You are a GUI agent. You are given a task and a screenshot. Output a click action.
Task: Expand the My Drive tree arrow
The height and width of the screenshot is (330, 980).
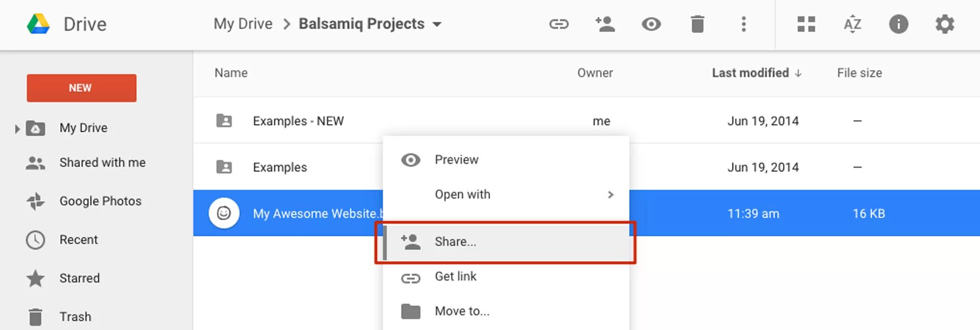pos(17,129)
